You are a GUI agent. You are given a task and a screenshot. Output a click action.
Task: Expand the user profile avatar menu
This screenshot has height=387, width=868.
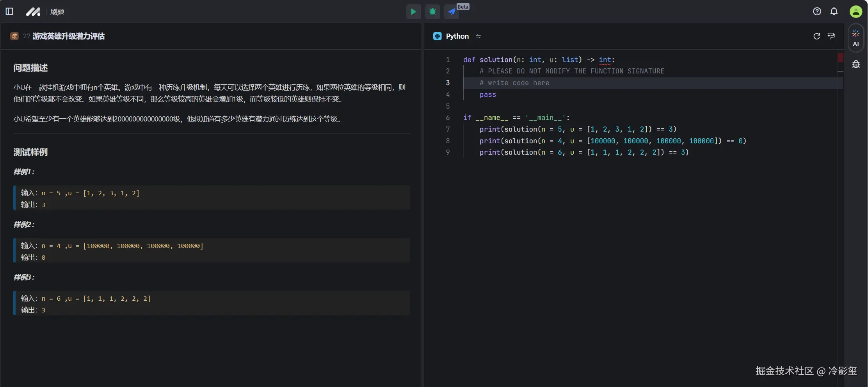pyautogui.click(x=856, y=11)
